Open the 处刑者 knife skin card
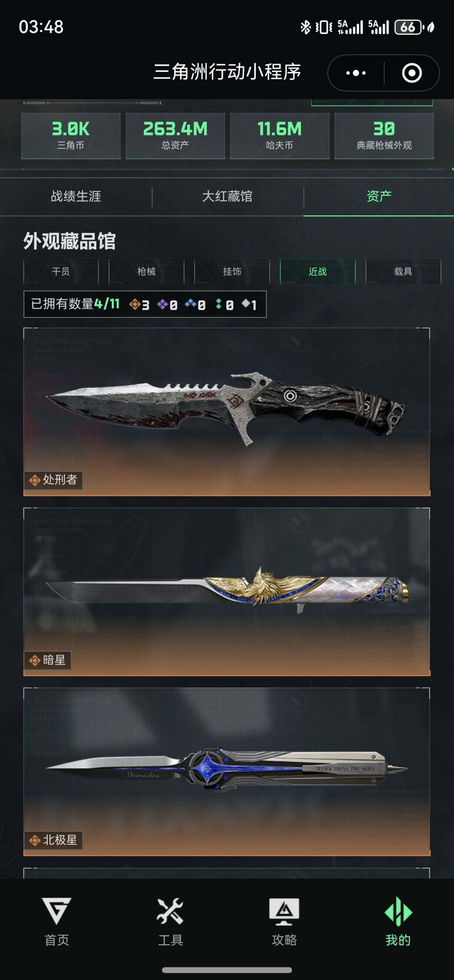The height and width of the screenshot is (980, 454). (227, 412)
